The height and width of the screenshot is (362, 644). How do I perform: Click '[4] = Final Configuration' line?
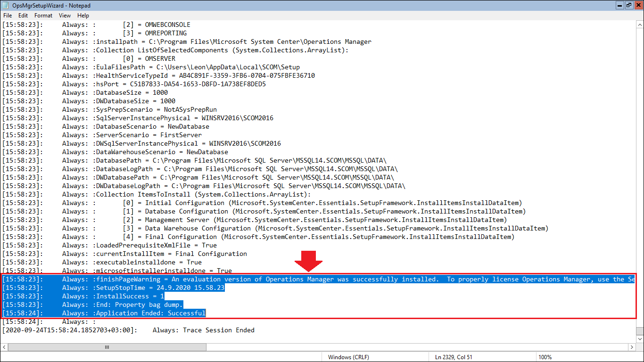coord(258,237)
